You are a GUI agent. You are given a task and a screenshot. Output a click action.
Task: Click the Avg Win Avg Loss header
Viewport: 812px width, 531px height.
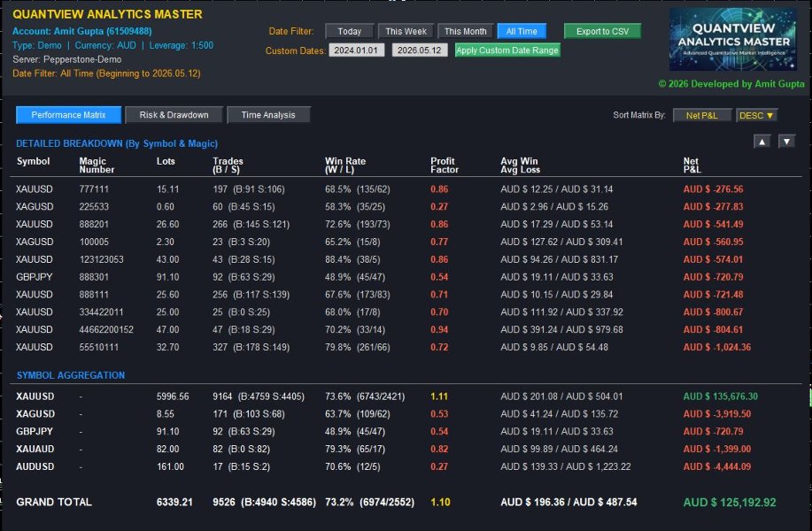(520, 165)
